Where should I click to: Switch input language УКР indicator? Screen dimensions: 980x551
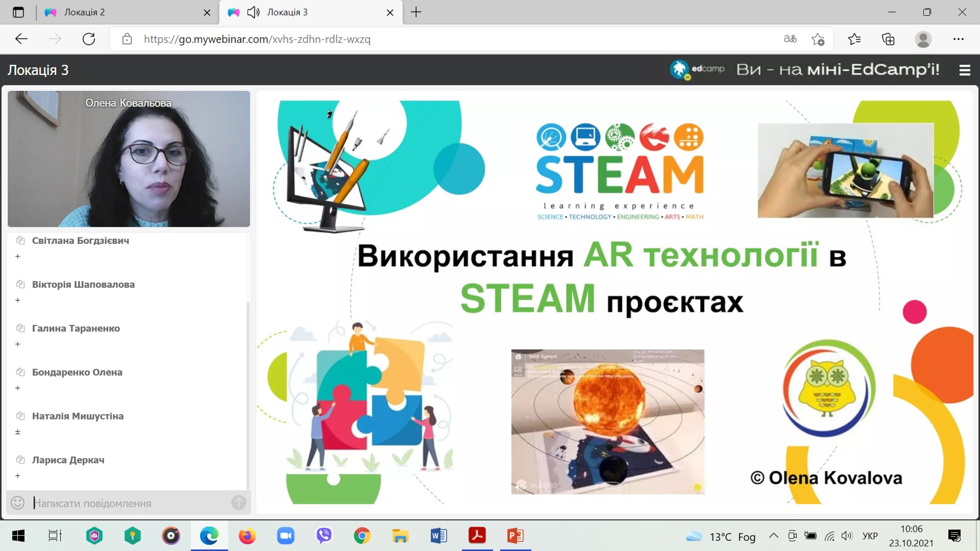(870, 536)
